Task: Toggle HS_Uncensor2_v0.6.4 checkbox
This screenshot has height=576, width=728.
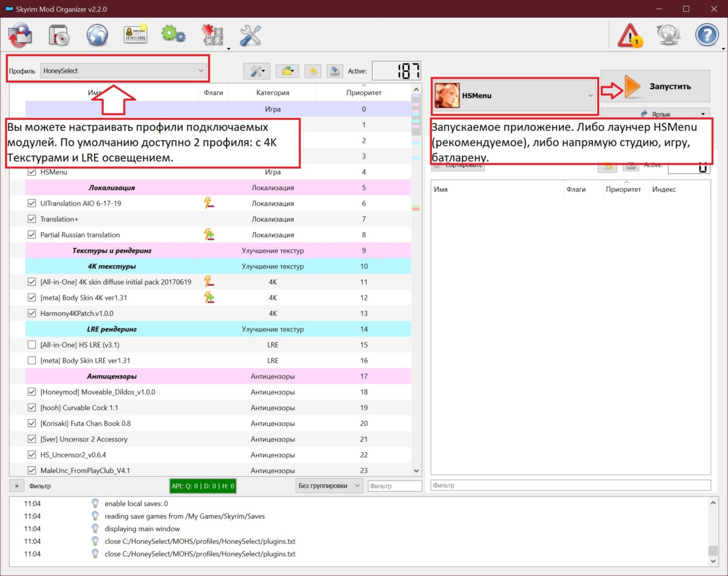Action: click(32, 454)
